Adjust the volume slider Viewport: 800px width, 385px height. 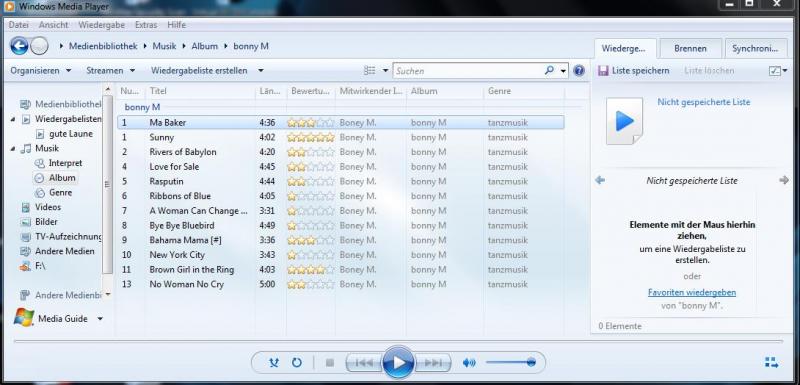click(x=510, y=363)
